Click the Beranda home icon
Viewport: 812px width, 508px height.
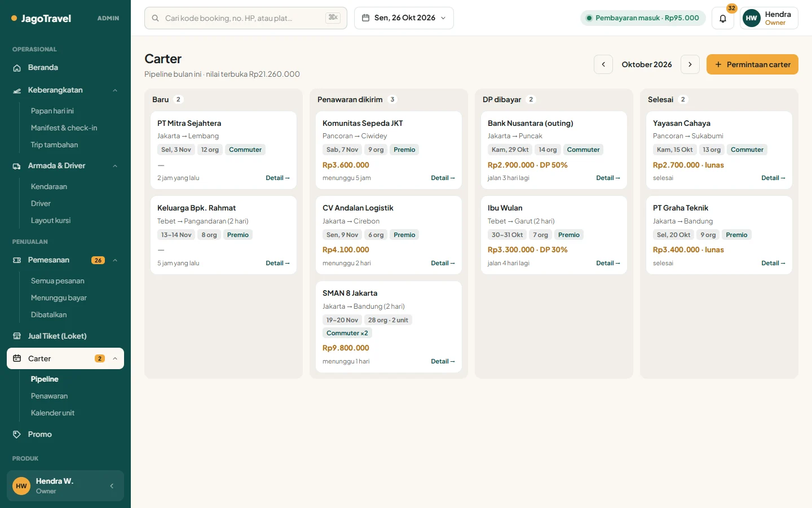point(17,68)
